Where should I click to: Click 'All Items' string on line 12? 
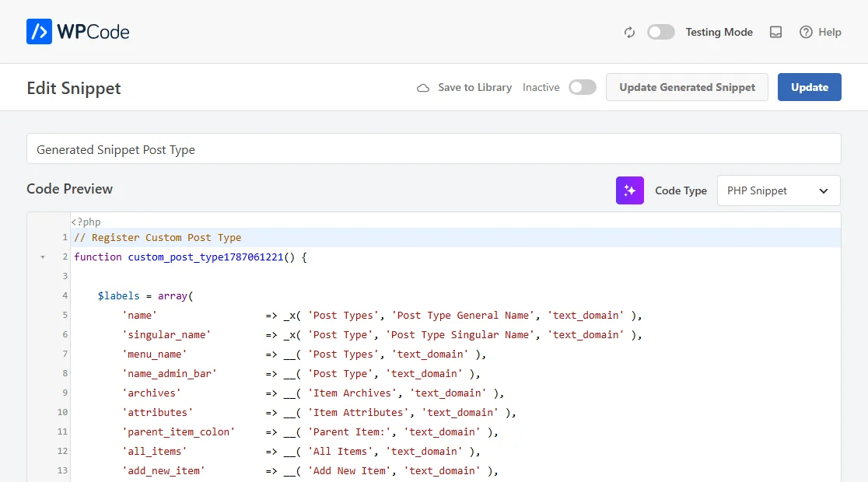point(340,451)
